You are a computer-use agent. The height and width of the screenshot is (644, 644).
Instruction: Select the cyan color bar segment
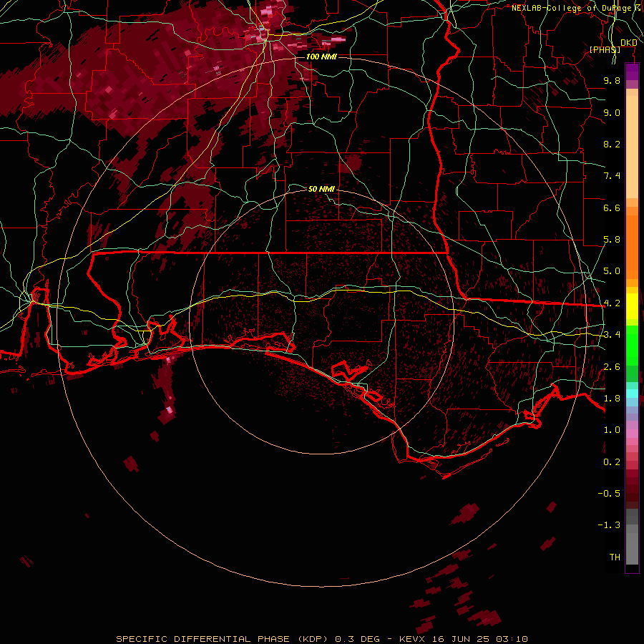632,393
